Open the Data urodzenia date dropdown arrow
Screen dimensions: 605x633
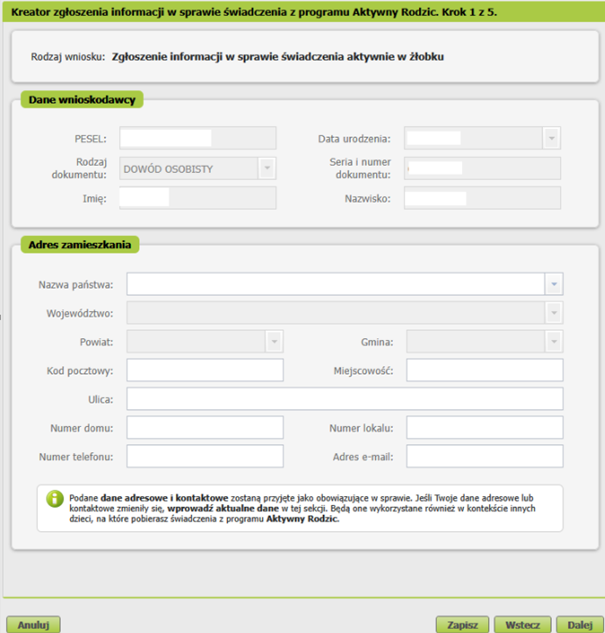tap(551, 138)
